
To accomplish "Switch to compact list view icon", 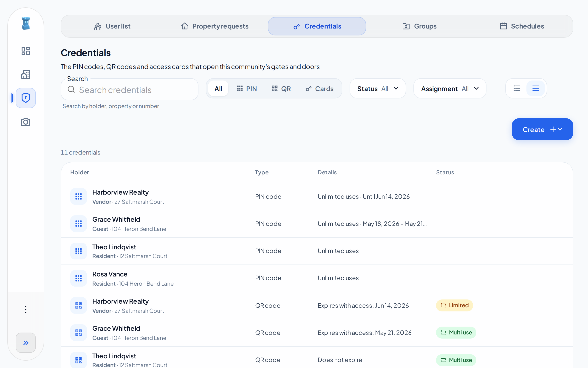I will coord(517,88).
